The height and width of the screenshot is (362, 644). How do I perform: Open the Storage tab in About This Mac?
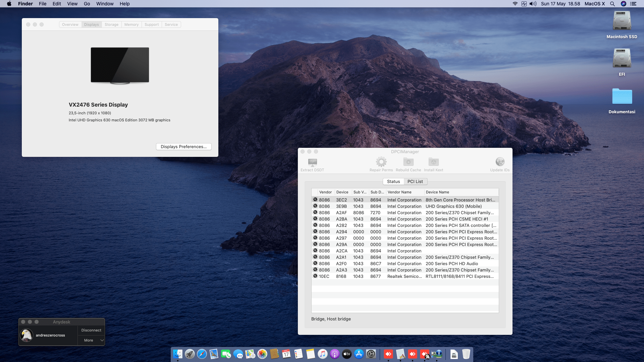pyautogui.click(x=111, y=24)
